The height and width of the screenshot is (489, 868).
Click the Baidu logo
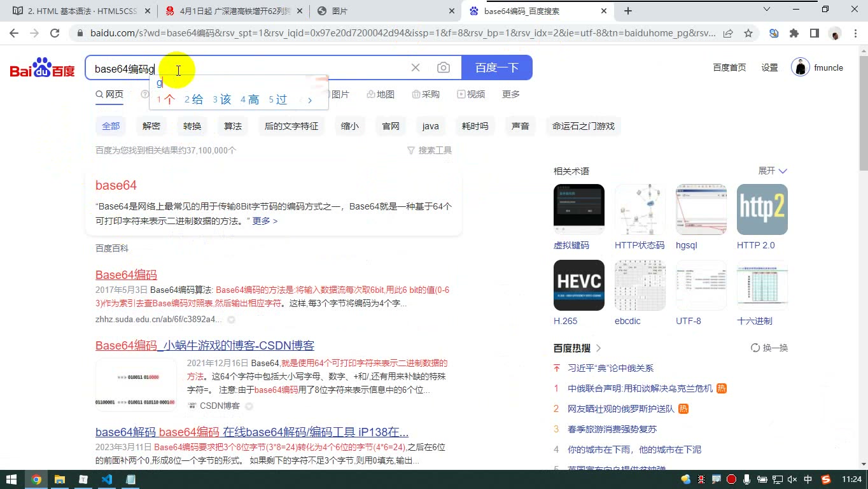pyautogui.click(x=42, y=67)
